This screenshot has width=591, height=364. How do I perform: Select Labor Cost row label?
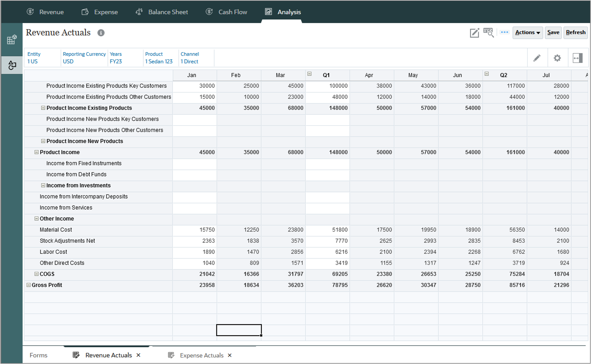[53, 252]
